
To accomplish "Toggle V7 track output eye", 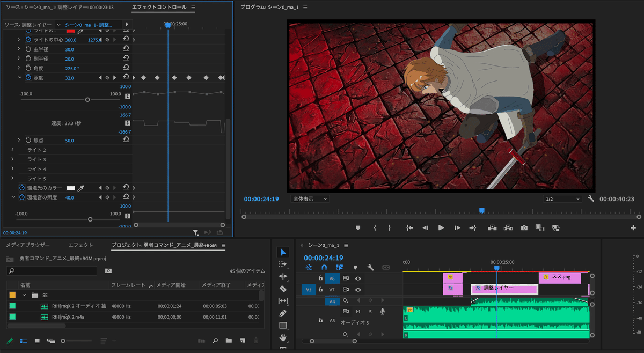I will pos(358,290).
